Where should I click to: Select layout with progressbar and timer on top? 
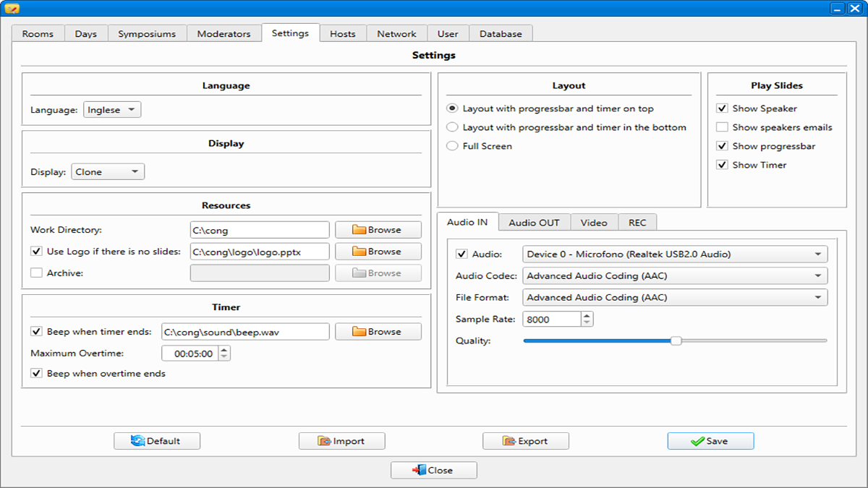pyautogui.click(x=452, y=108)
